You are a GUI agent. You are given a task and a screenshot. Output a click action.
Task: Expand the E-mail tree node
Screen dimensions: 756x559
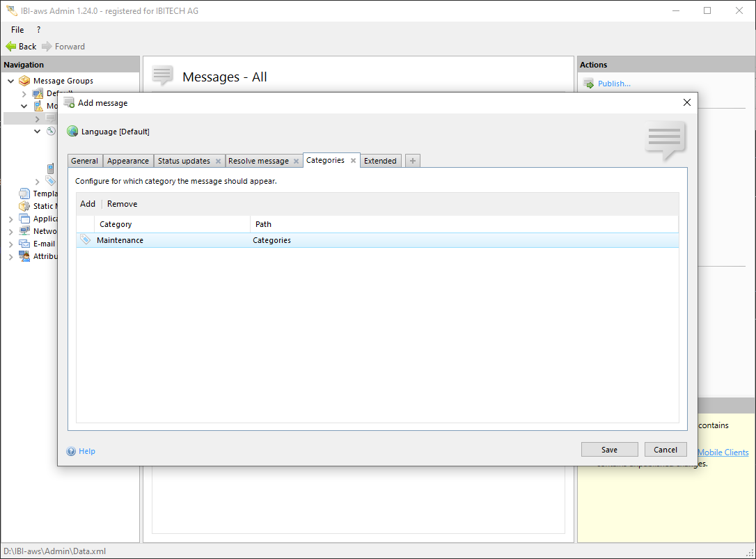pos(10,244)
